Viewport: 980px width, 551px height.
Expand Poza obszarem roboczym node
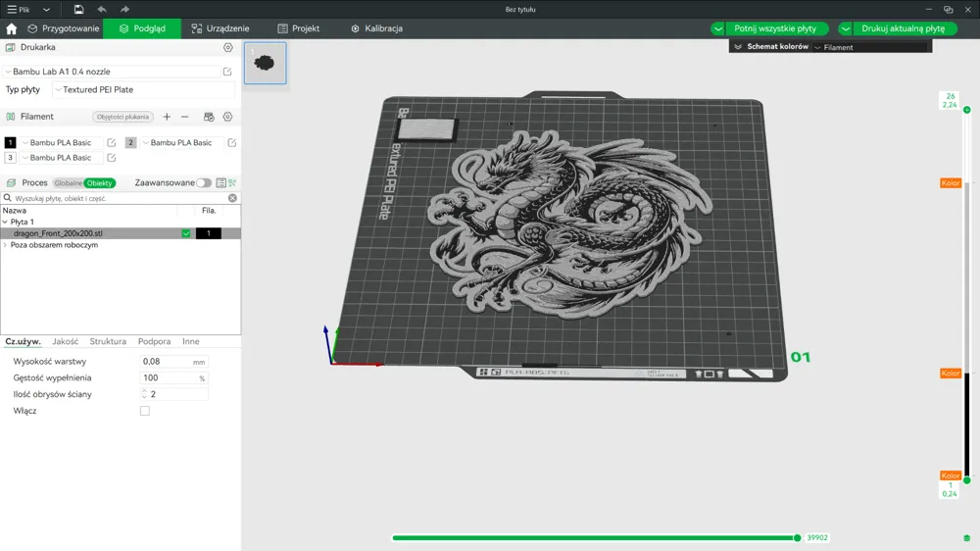[5, 245]
